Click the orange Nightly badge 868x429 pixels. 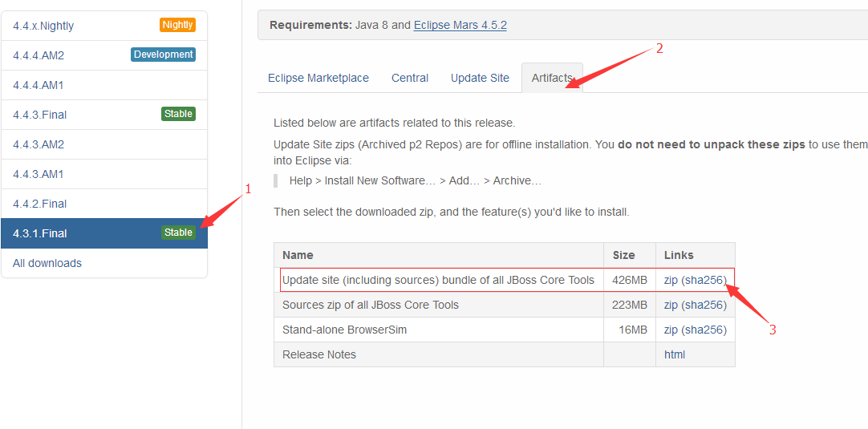(x=178, y=25)
